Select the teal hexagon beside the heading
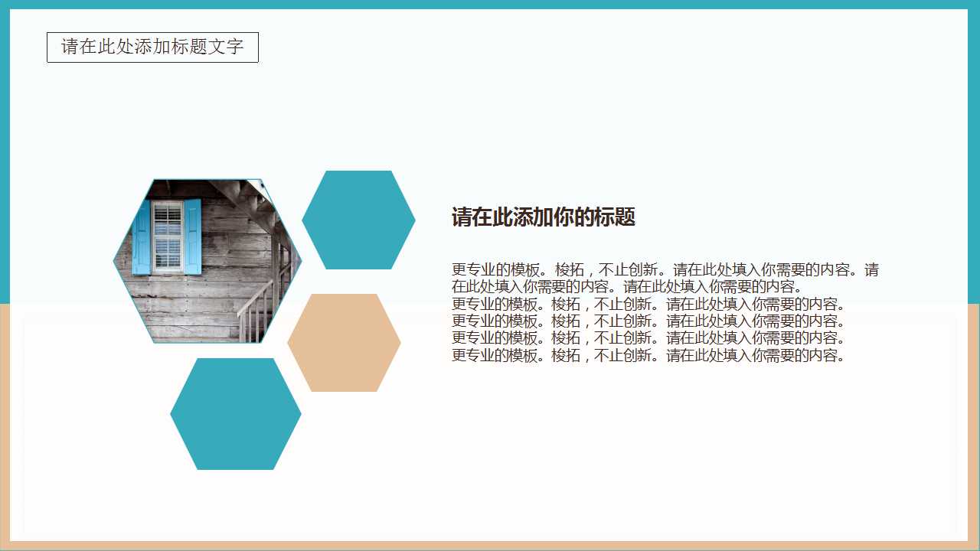980x551 pixels. [358, 220]
